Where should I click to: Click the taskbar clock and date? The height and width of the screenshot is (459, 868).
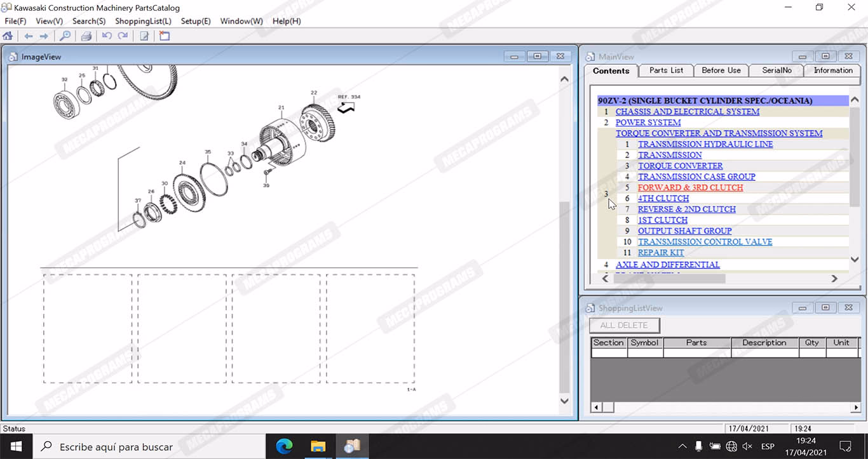[x=806, y=446]
